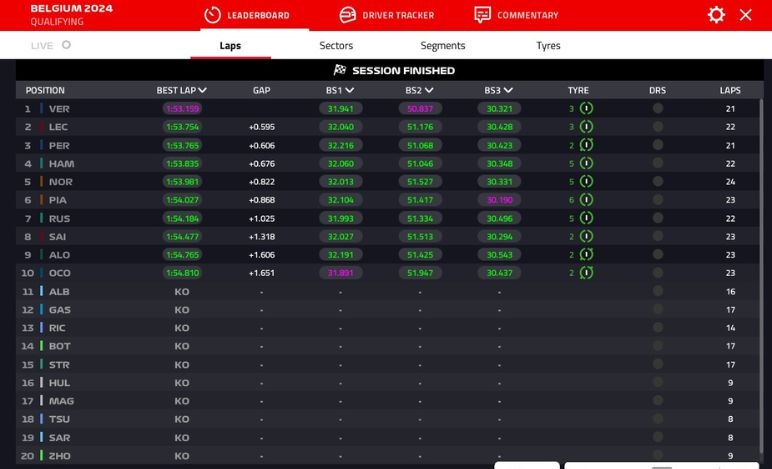
Task: Switch to the Sectors tab
Action: click(336, 46)
